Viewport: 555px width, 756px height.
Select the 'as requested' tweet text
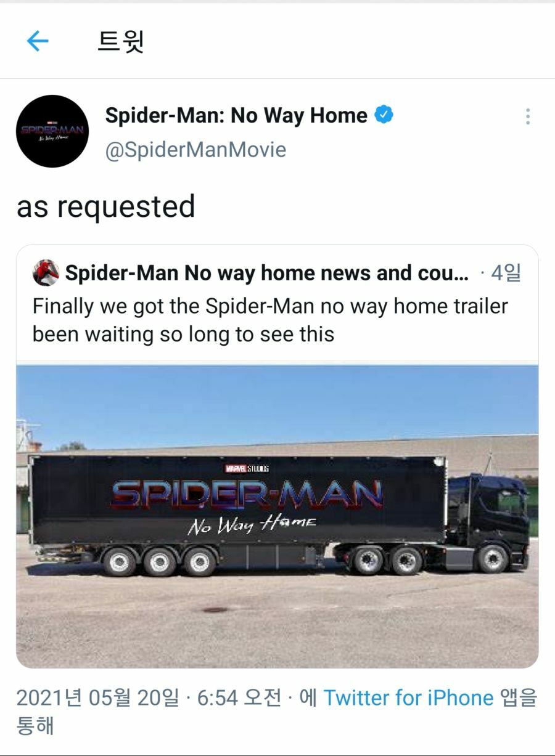pyautogui.click(x=106, y=206)
